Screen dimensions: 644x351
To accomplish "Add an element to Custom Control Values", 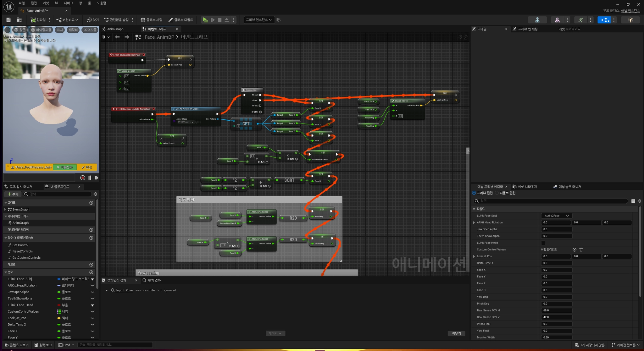I will click(x=575, y=250).
